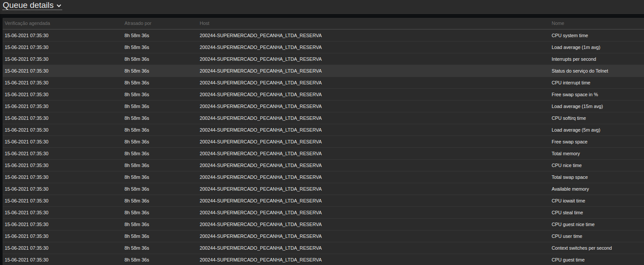
Task: Select the Free swap space in % item
Action: 574,94
